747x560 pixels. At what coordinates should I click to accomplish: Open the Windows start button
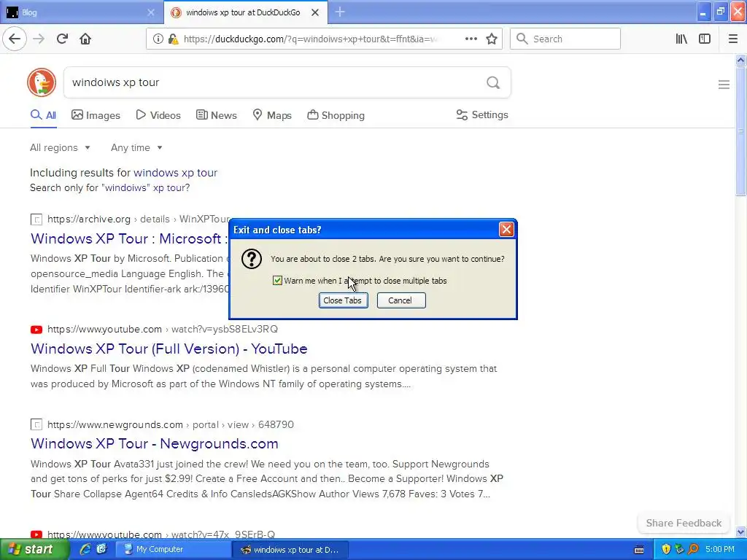tap(34, 549)
